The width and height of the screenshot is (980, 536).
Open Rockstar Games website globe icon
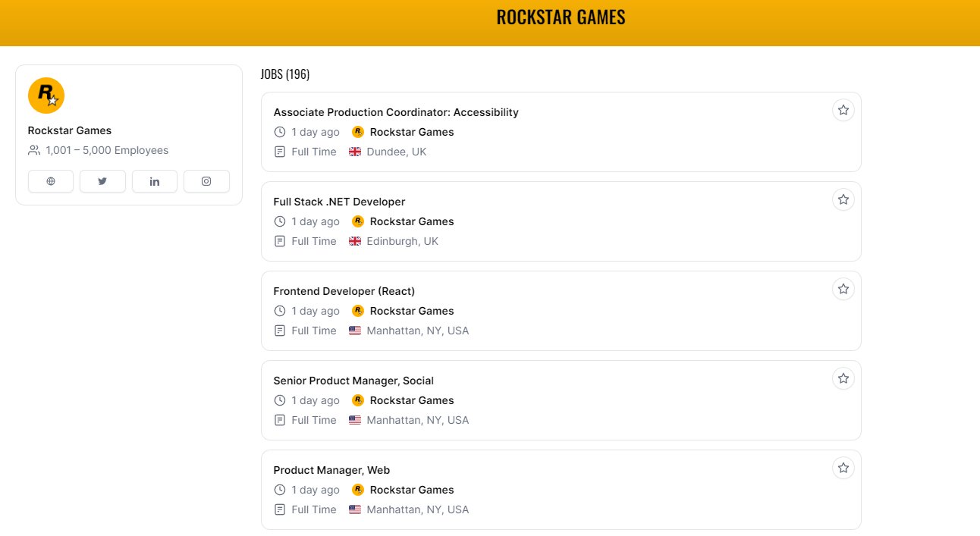click(51, 181)
